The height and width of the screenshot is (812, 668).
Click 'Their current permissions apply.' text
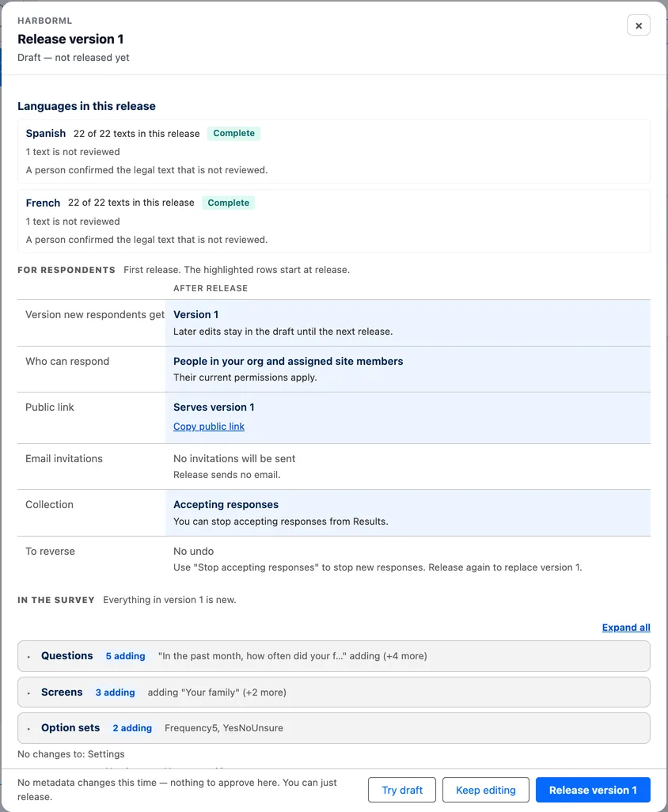coord(245,378)
